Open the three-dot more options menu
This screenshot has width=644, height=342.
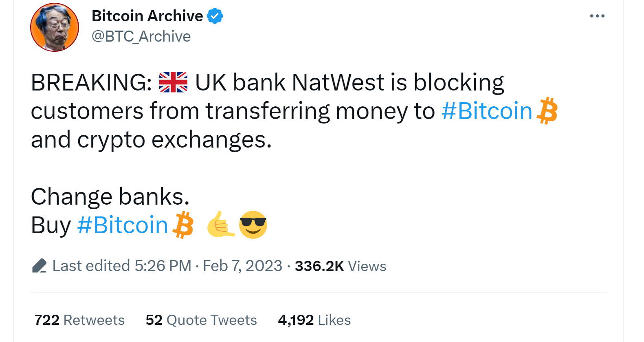click(x=597, y=16)
